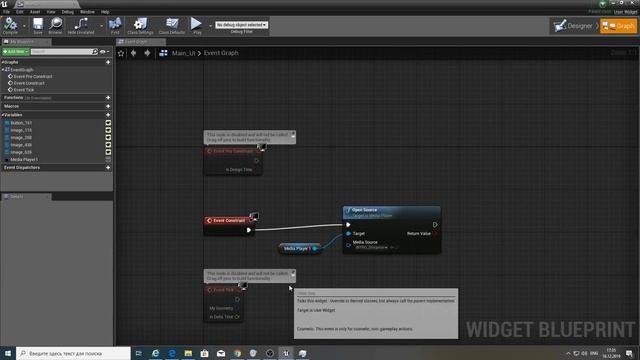Select Event Construct in tree
Screen dimensions: 640x360
click(29, 83)
